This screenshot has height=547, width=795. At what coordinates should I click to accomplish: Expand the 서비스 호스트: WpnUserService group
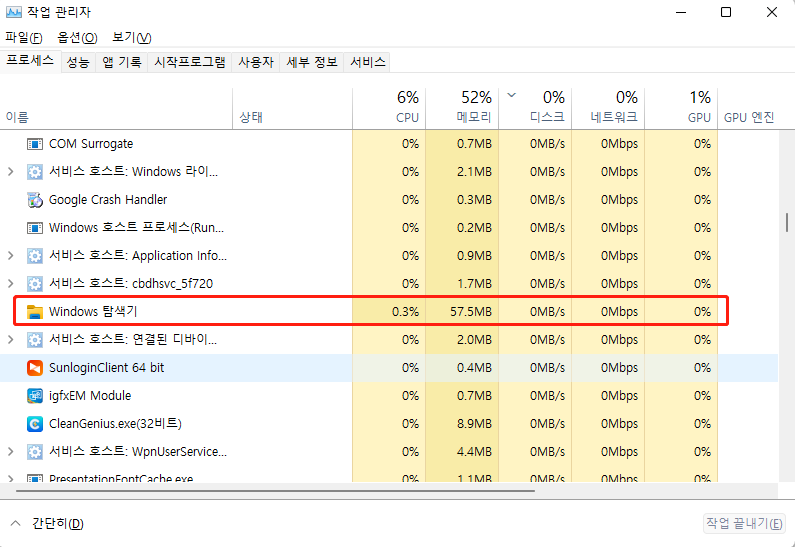[11, 452]
